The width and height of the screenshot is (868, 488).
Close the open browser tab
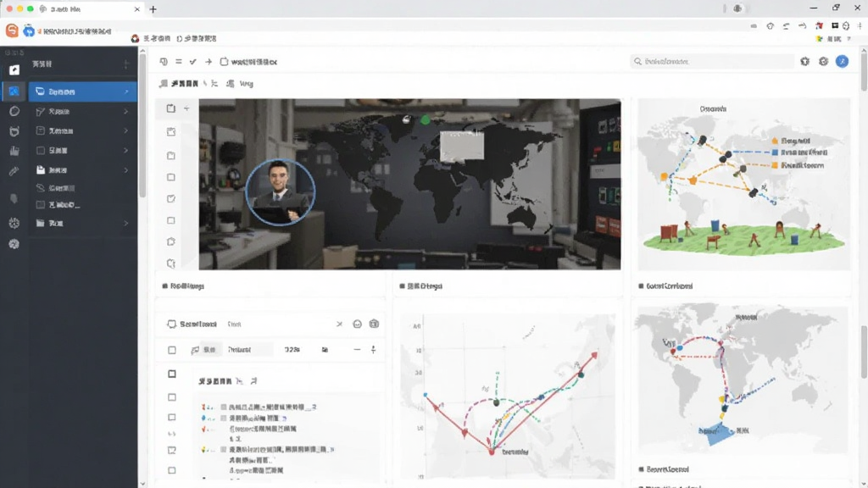pos(137,8)
